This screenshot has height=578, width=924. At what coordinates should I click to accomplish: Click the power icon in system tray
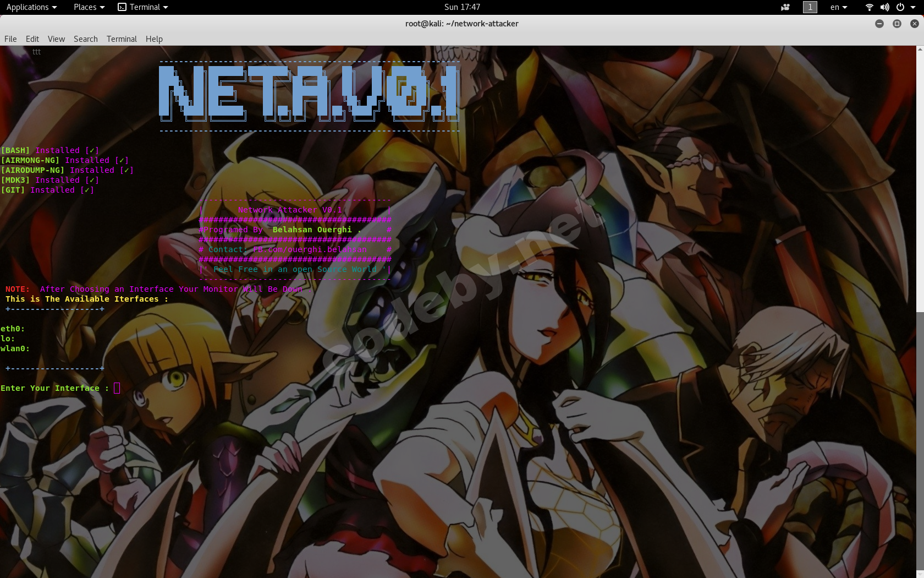(x=900, y=7)
